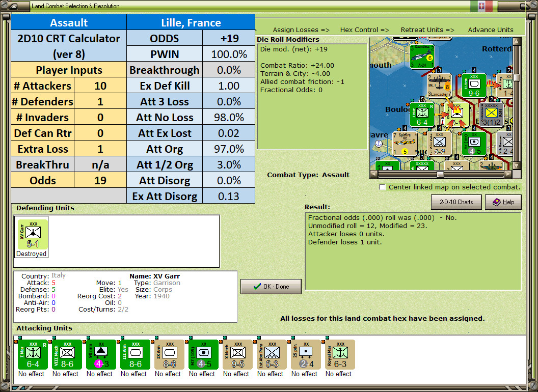This screenshot has width=538, height=392.
Task: Select the I Mar 6-4 attacking unit
Action: pyautogui.click(x=33, y=355)
